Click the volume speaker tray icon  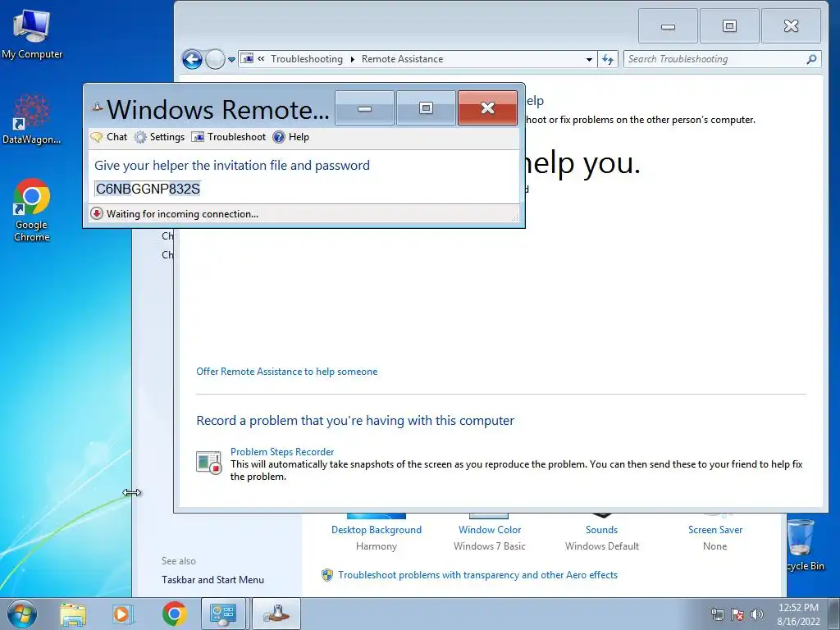756,614
